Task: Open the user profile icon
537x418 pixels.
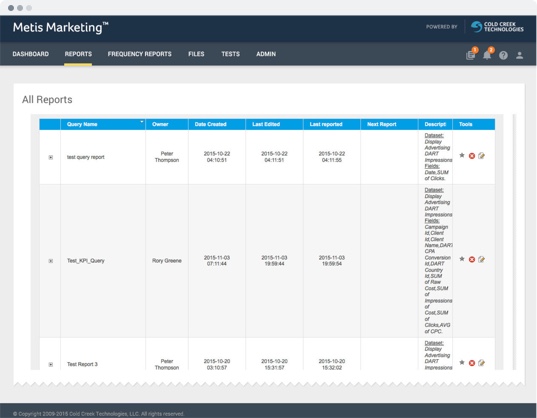Action: 519,55
